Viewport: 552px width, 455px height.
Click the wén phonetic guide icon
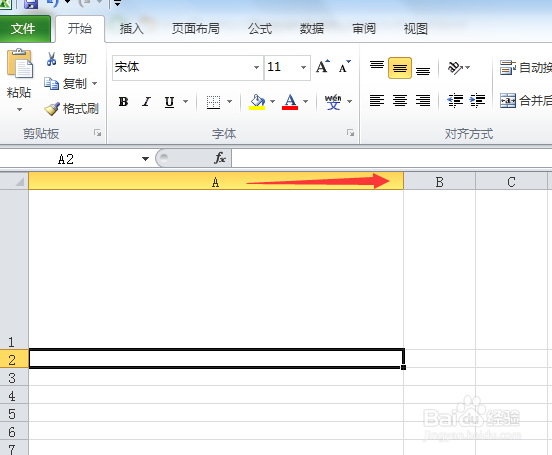point(333,102)
